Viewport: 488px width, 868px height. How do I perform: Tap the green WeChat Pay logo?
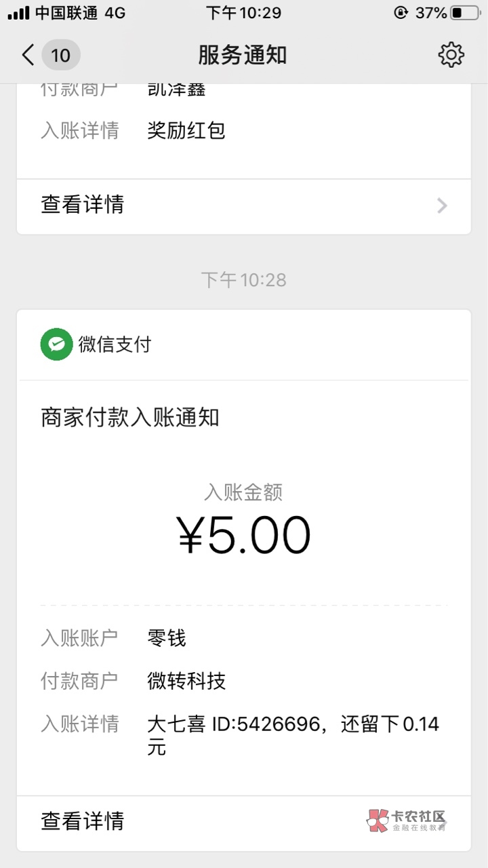point(56,344)
